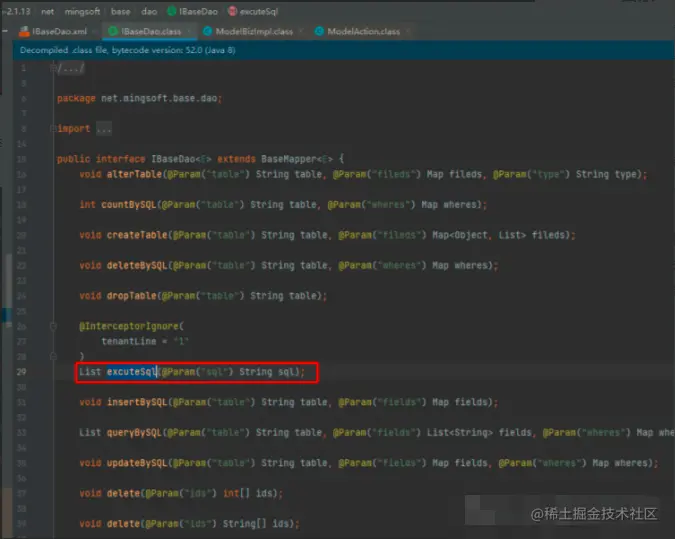Expand the folded comment at line 1

coord(53,68)
